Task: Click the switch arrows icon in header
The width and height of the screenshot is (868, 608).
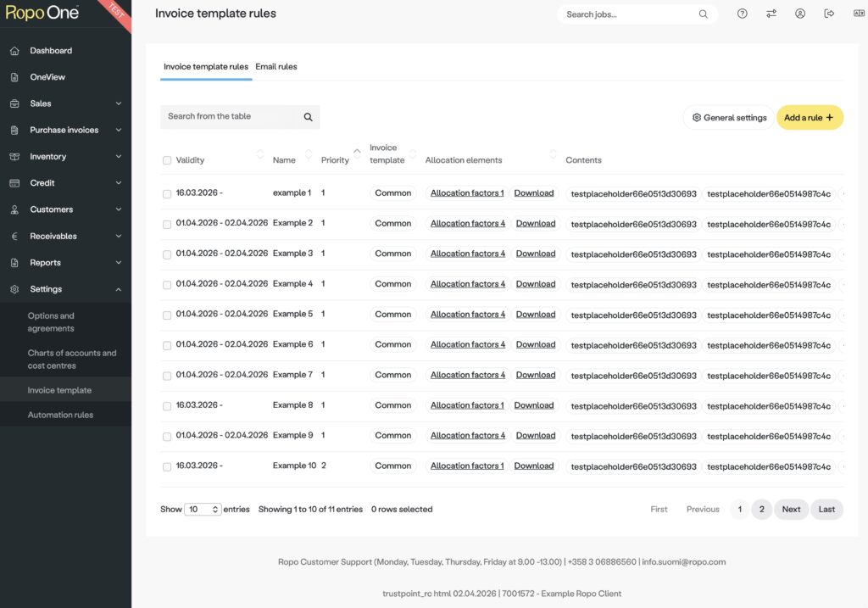Action: pyautogui.click(x=771, y=14)
